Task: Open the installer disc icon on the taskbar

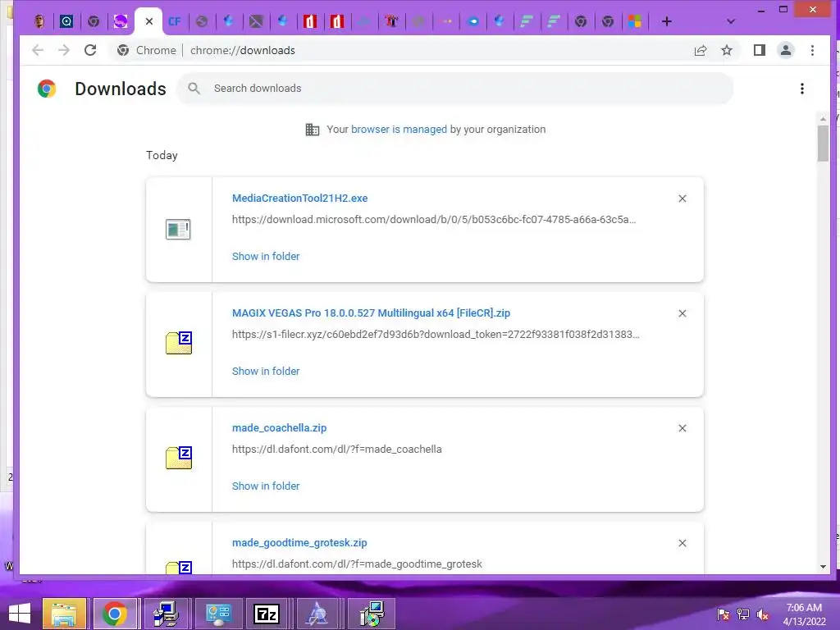Action: [x=372, y=614]
